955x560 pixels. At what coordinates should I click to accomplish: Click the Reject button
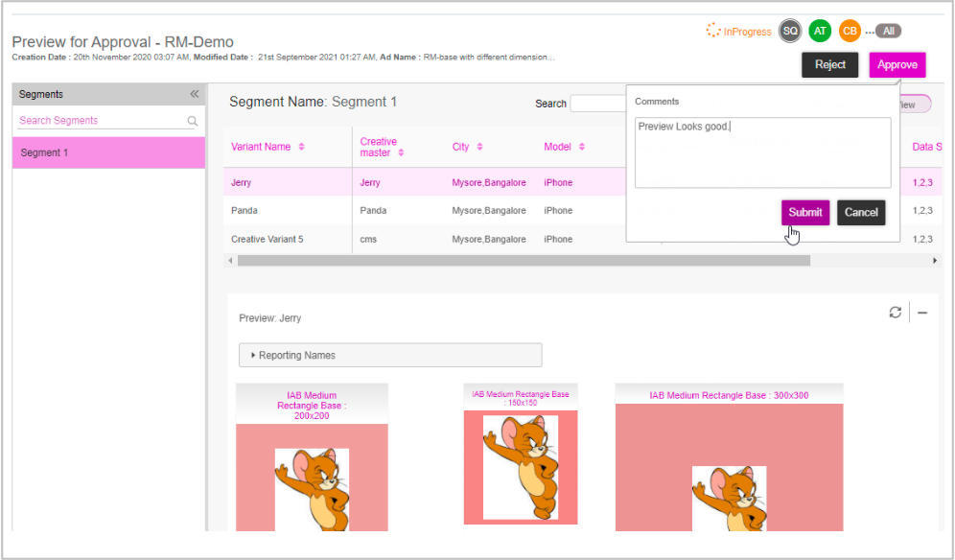[830, 64]
